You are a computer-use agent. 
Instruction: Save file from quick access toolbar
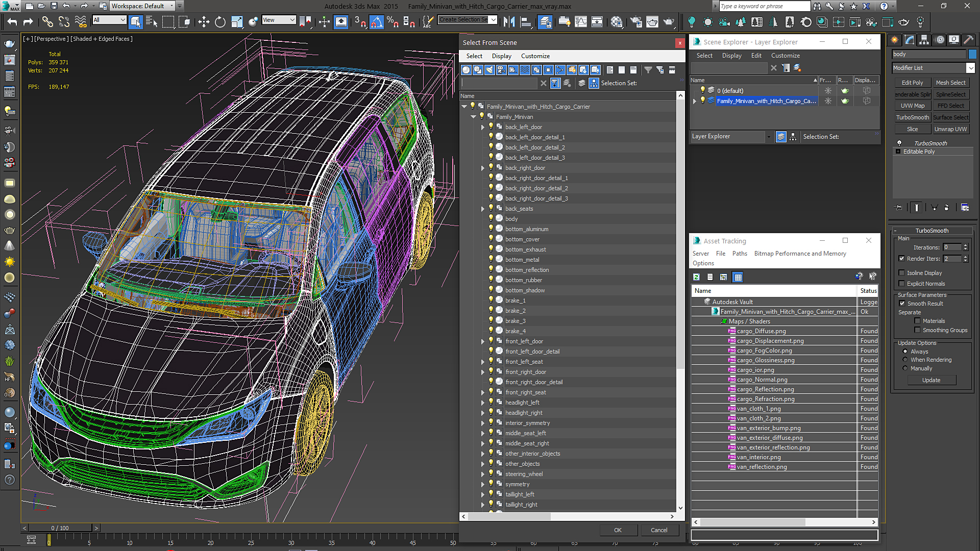point(54,6)
